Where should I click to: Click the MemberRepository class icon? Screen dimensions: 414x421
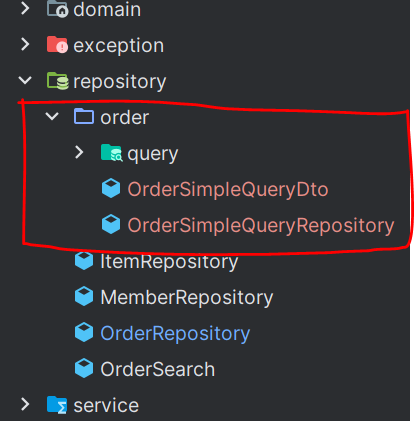pyautogui.click(x=84, y=296)
